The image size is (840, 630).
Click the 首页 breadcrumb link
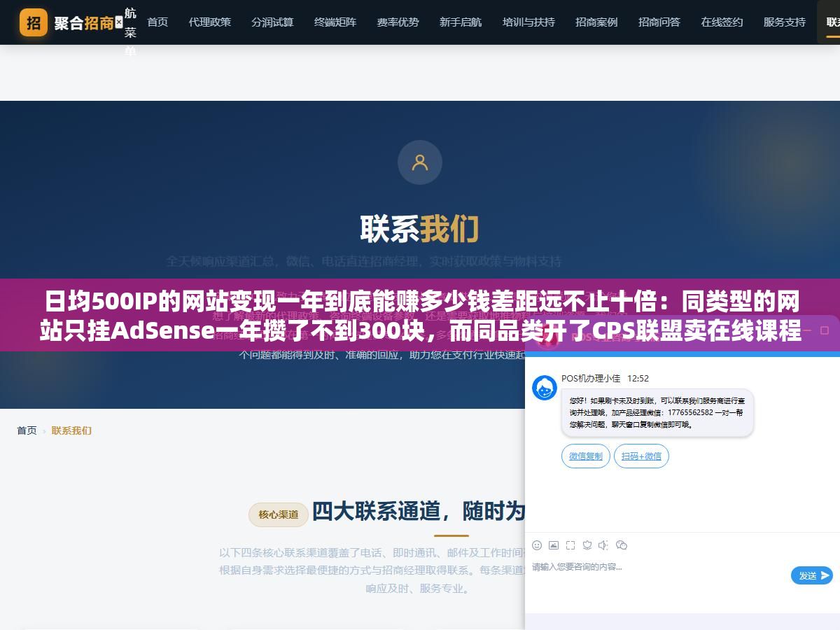tap(27, 430)
